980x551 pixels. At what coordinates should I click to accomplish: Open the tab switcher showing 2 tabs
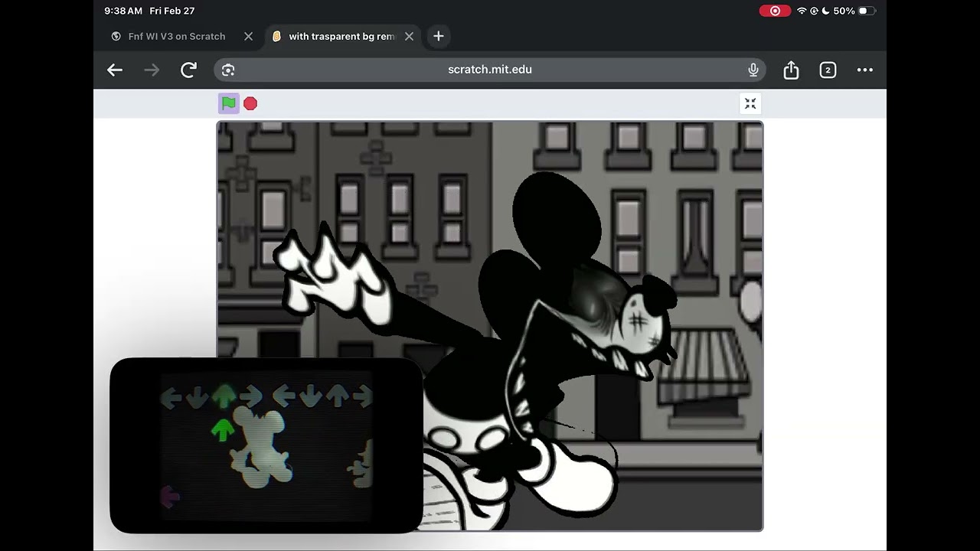(828, 70)
